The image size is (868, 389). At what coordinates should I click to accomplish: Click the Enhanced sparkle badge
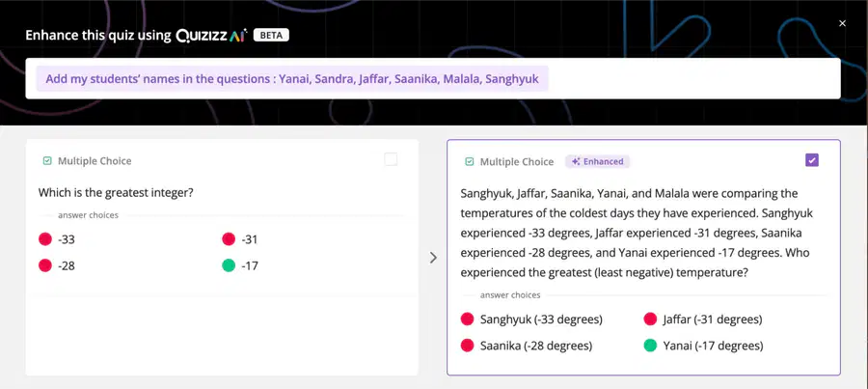coord(597,162)
